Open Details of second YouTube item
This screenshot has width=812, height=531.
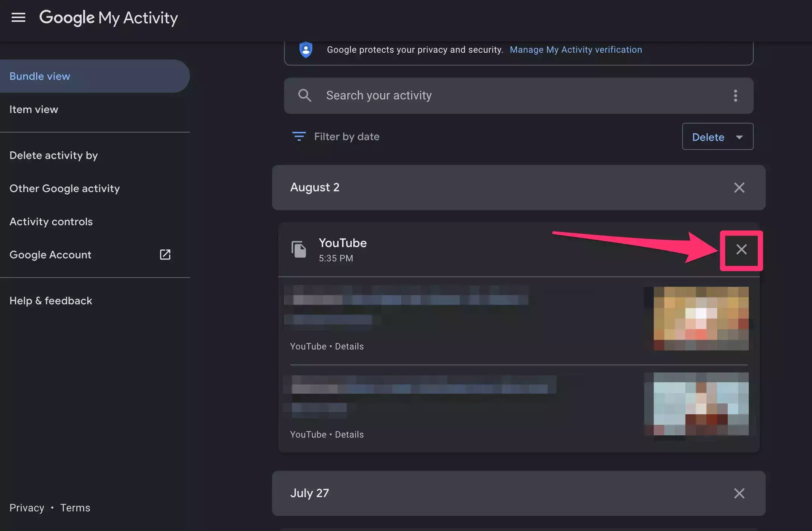tap(349, 435)
